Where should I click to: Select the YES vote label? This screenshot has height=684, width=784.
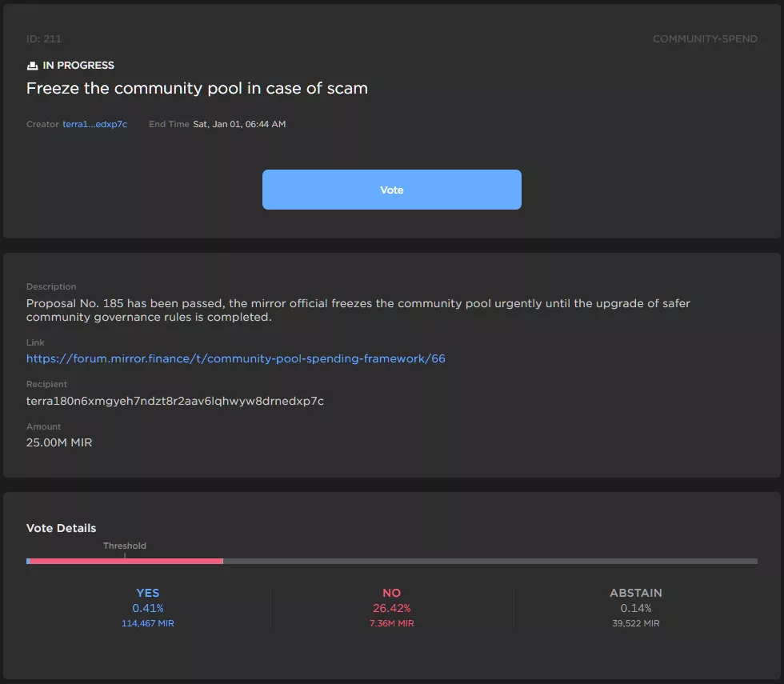click(x=147, y=593)
